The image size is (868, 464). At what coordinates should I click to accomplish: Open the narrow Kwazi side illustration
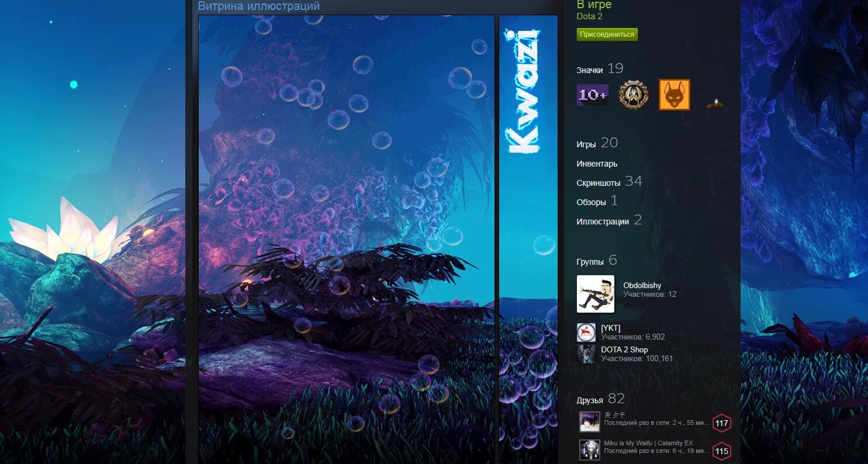[x=528, y=240]
